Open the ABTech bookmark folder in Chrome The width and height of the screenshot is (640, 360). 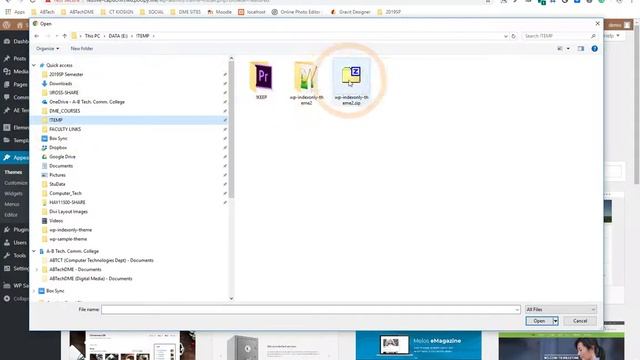point(43,12)
